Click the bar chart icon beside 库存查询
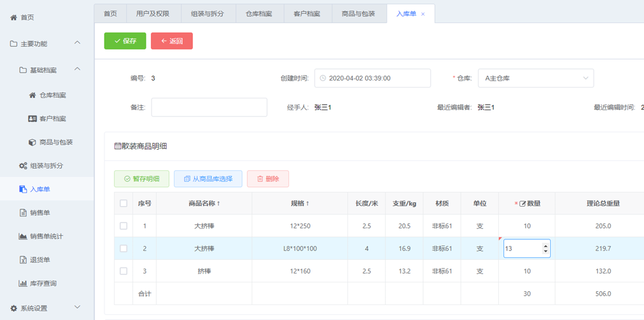Viewport: 644px width, 320px height. coord(23,284)
